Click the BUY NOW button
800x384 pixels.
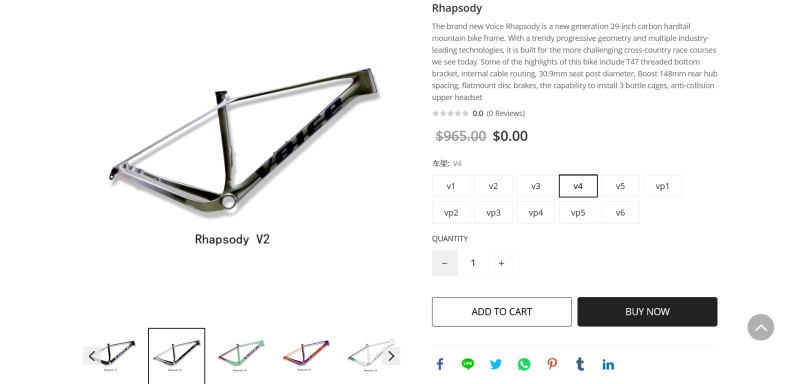647,312
